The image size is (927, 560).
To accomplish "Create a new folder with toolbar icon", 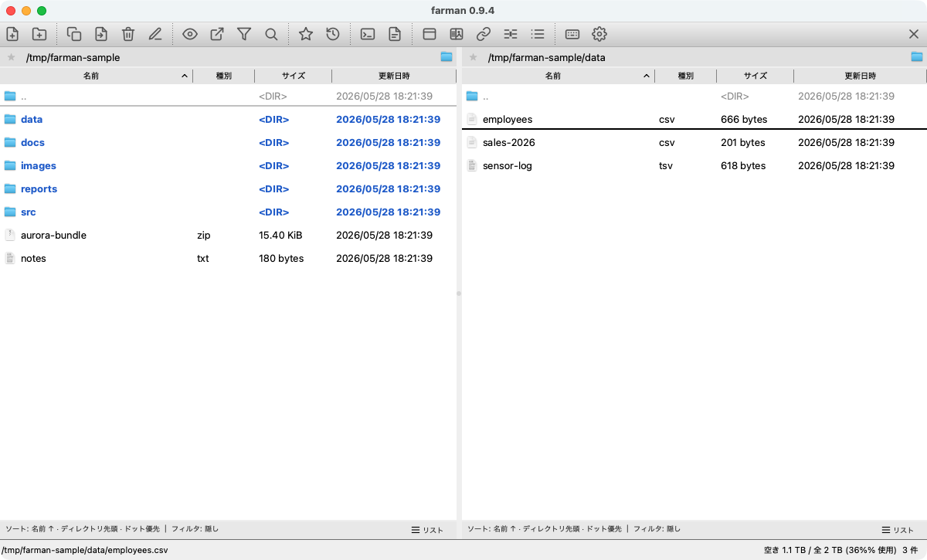I will coord(39,34).
